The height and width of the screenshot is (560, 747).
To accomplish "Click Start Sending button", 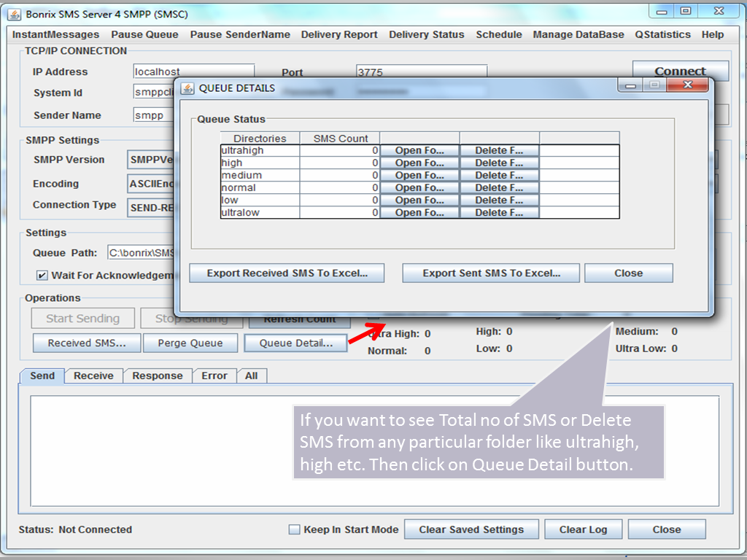I will pyautogui.click(x=83, y=318).
